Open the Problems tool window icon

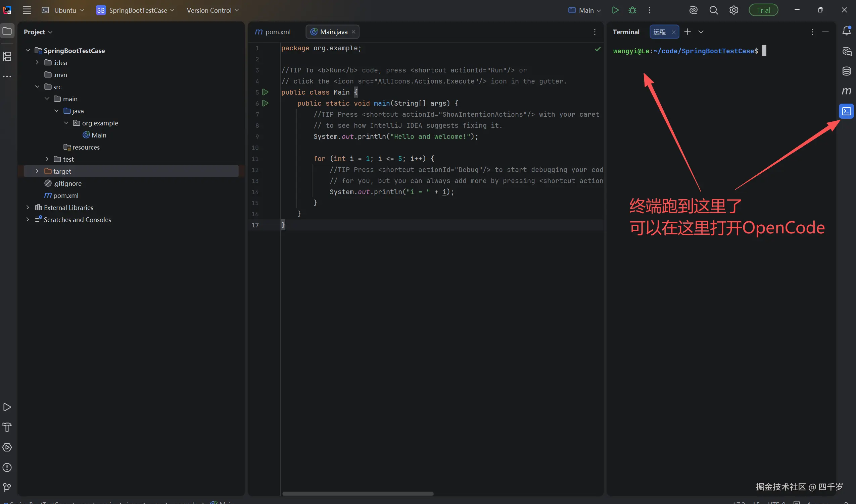click(x=7, y=468)
